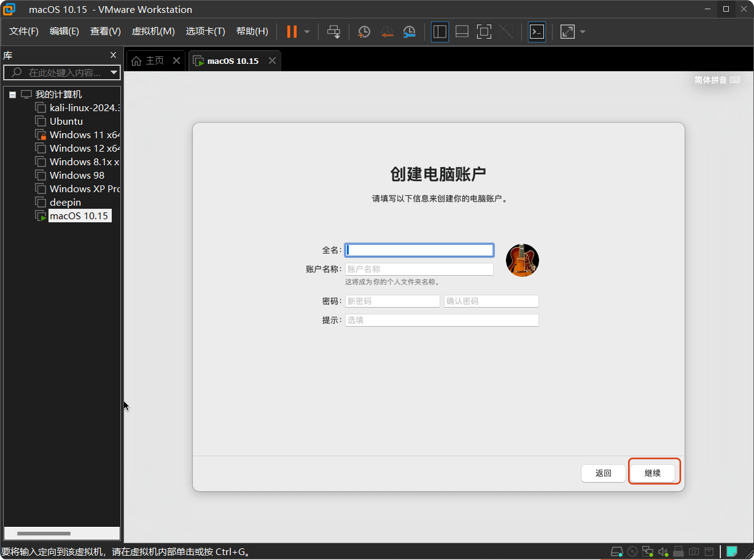Click the sound device status icon

(663, 551)
